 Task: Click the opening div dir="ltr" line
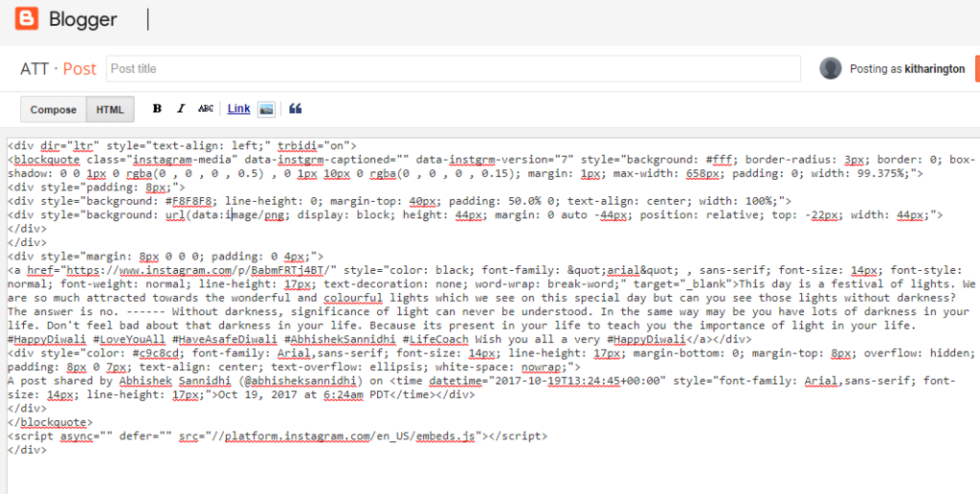(182, 146)
